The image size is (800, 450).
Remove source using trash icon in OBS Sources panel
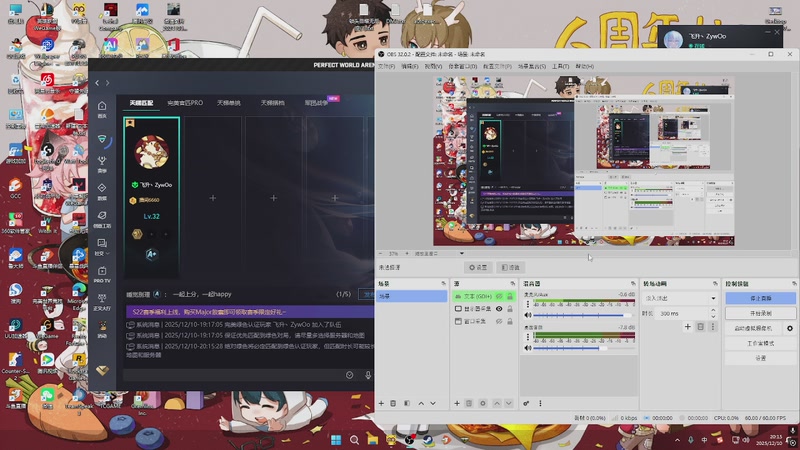click(x=469, y=403)
